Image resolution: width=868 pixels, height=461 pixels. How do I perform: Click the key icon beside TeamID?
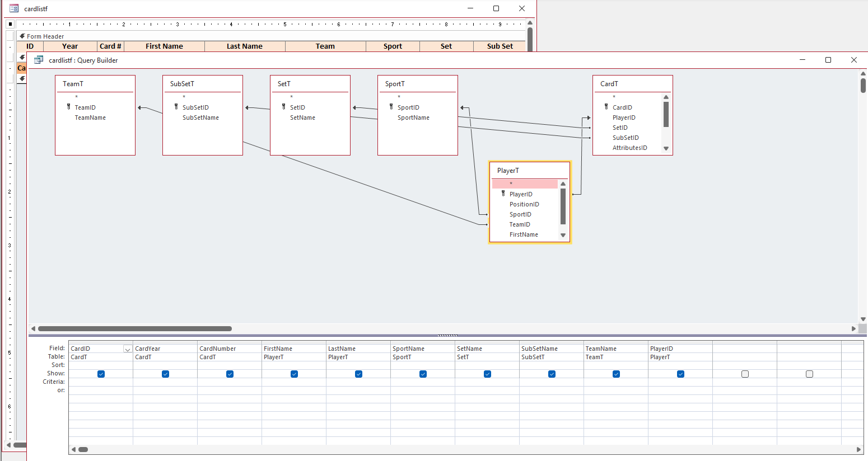[x=69, y=107]
